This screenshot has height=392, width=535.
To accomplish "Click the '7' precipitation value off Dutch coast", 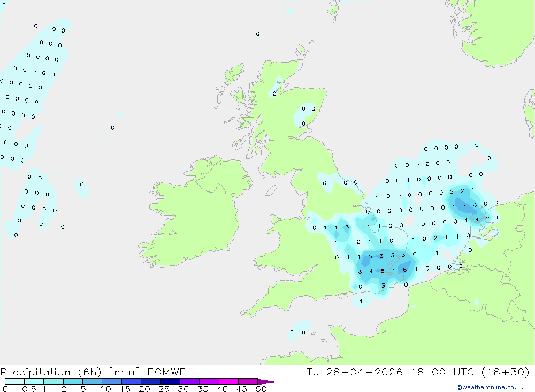I will coord(464,205).
